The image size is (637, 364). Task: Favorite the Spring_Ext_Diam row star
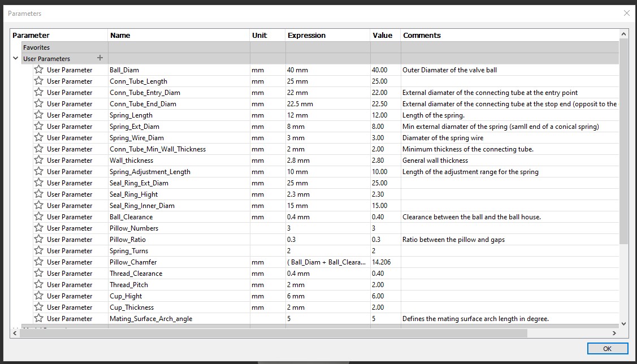pyautogui.click(x=38, y=127)
